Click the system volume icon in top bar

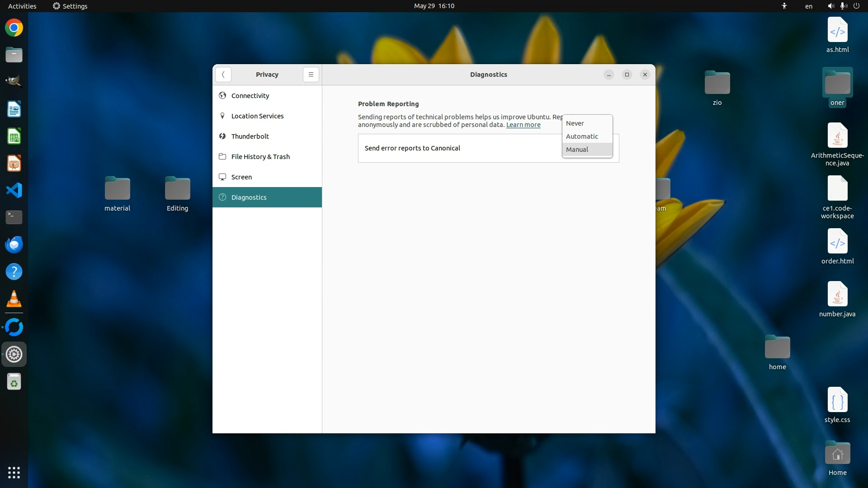tap(830, 6)
